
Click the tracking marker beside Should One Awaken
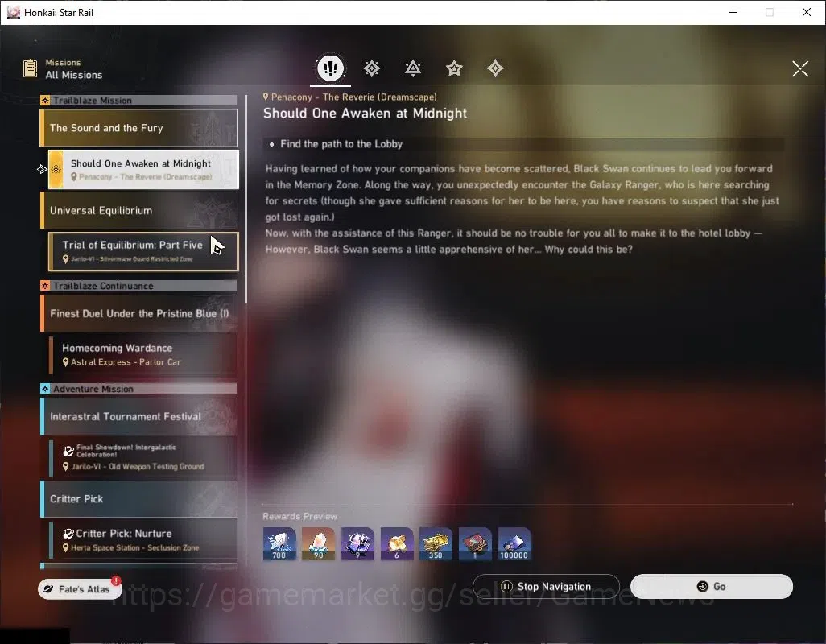click(42, 169)
